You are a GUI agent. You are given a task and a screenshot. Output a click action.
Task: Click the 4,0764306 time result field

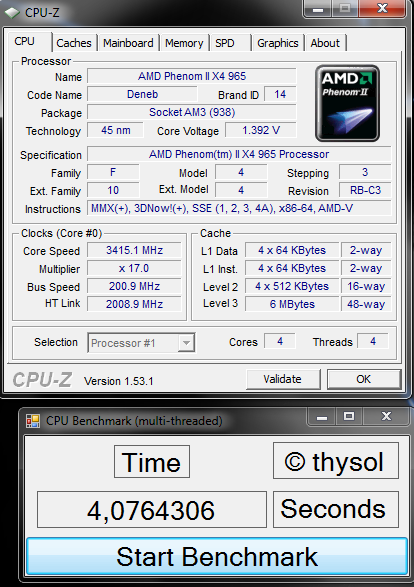[152, 510]
